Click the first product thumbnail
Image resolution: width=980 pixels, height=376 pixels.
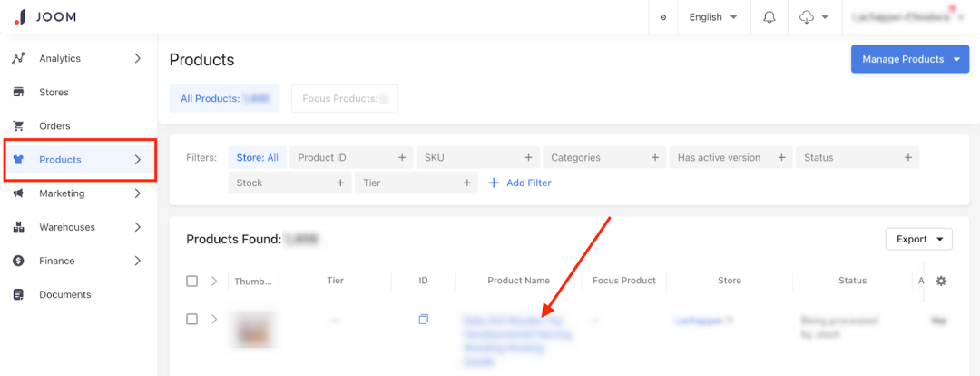click(x=253, y=331)
